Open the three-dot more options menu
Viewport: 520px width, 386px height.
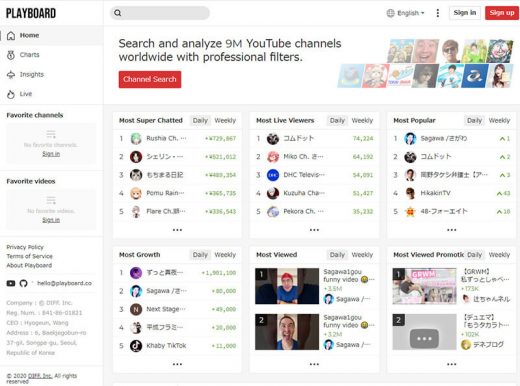(438, 13)
